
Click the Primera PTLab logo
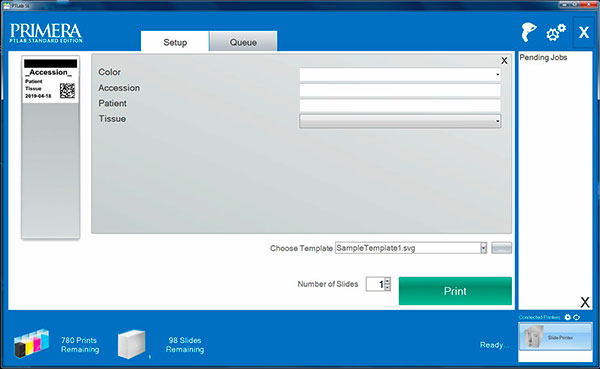tap(46, 33)
